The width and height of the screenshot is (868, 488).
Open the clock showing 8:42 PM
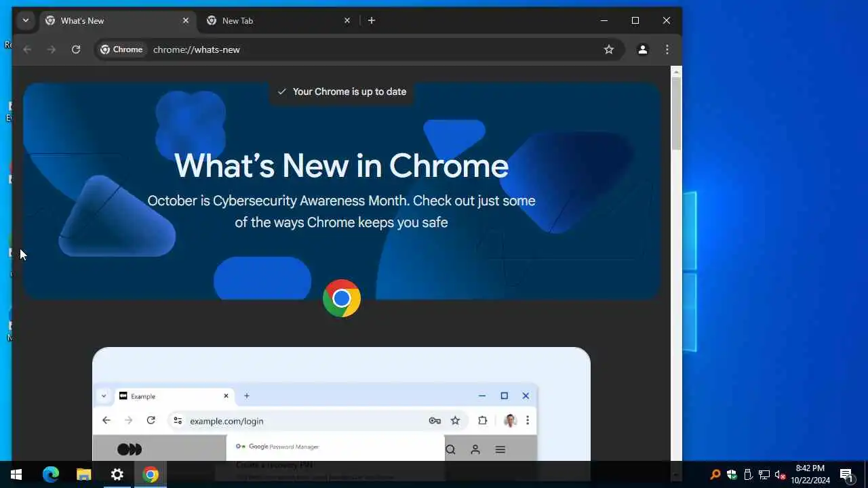coord(810,474)
